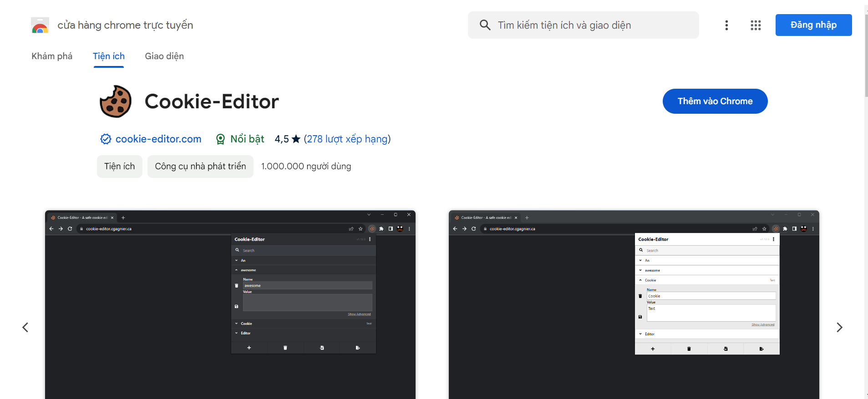
Task: Click the Nổi bật featured badge icon
Action: point(220,139)
